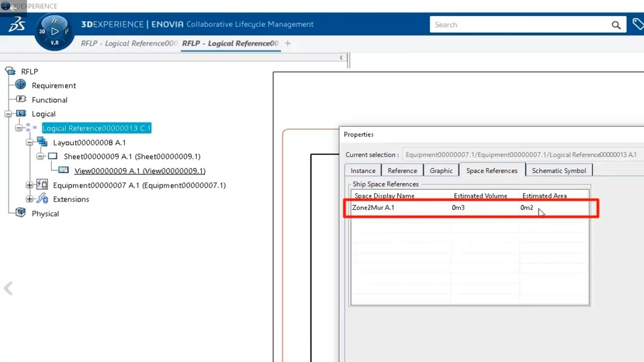The width and height of the screenshot is (644, 362).
Task: Open the 3DEXPERIENCE compass play button
Action: [x=54, y=32]
